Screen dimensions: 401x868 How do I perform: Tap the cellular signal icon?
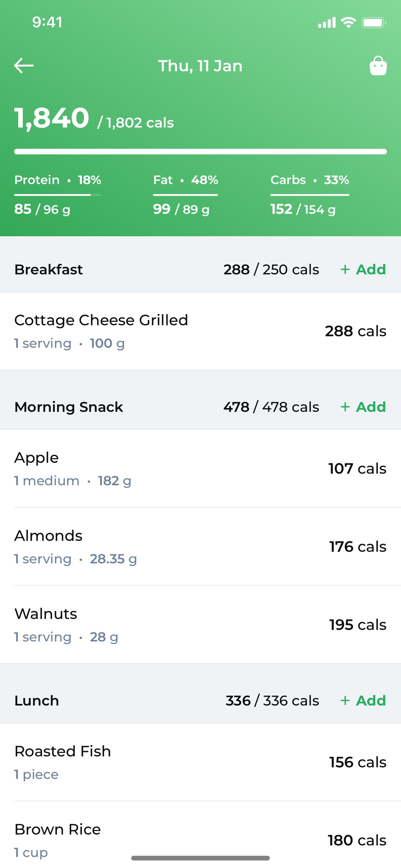327,23
